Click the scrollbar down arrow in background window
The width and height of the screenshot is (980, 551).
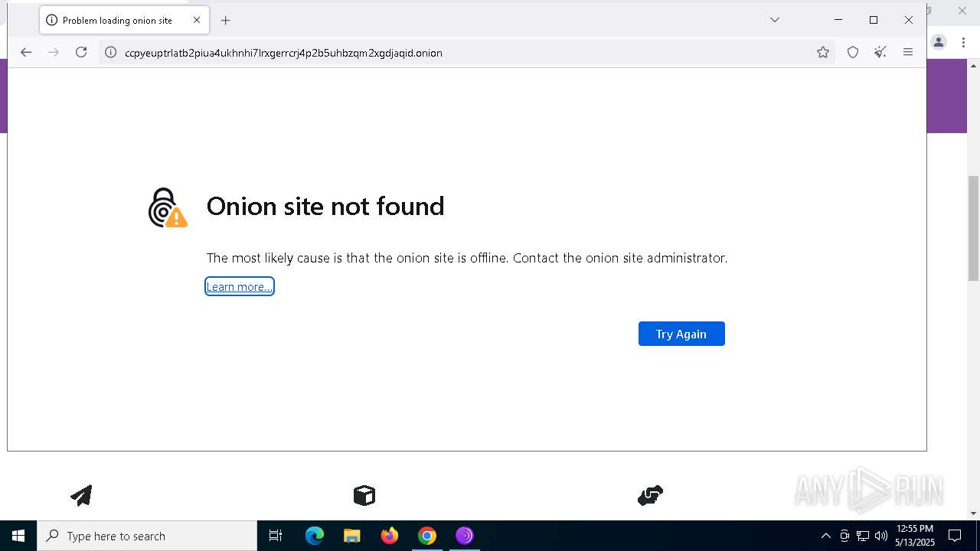pos(973,514)
